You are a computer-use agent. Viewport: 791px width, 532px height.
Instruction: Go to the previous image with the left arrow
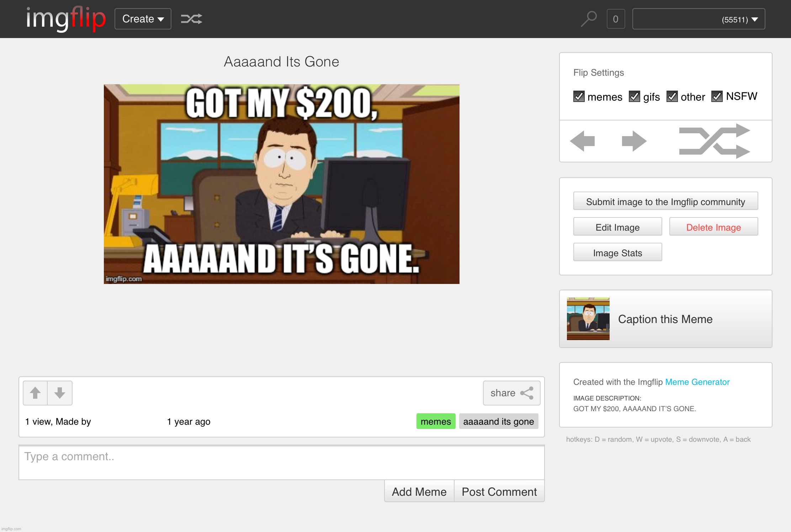point(582,141)
